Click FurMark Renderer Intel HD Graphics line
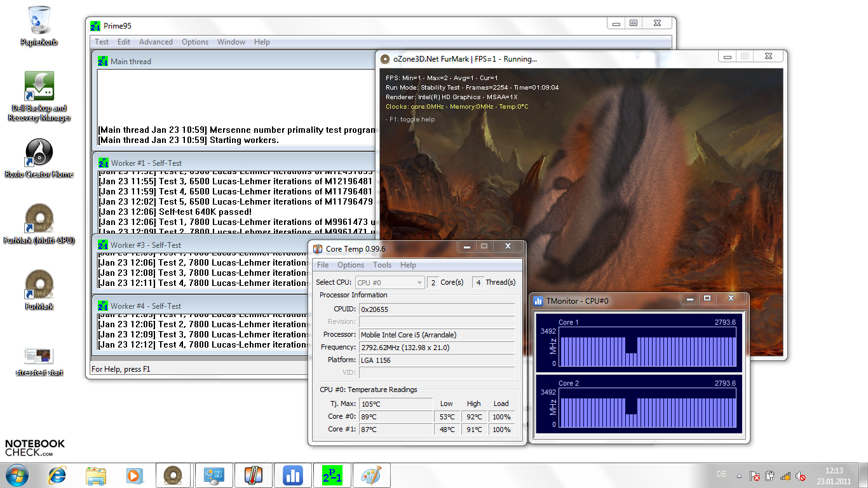 pos(451,97)
